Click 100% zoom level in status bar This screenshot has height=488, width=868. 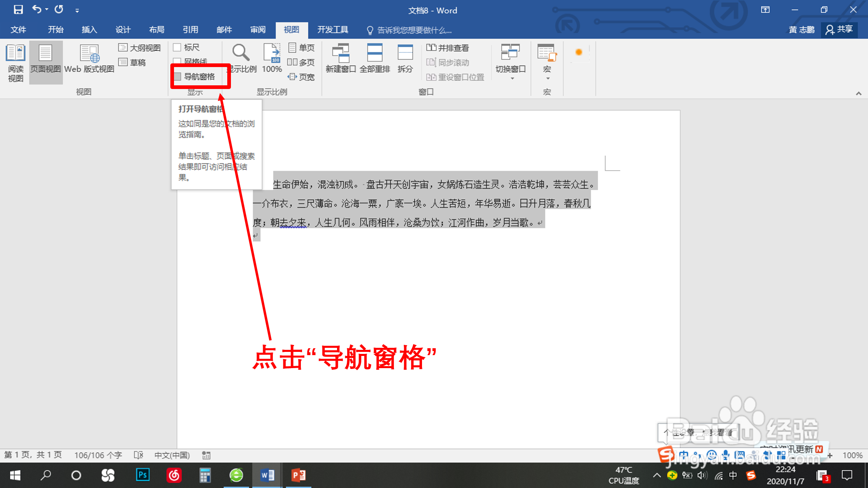click(x=853, y=455)
